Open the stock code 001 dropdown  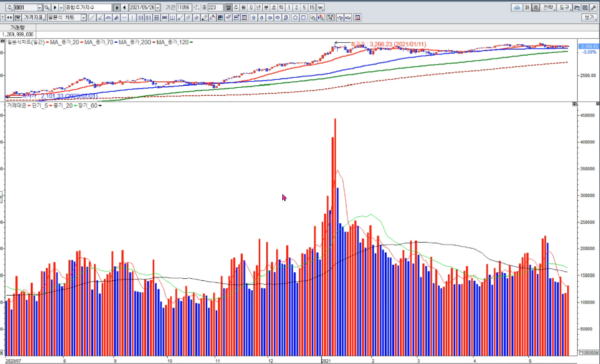tap(40, 7)
